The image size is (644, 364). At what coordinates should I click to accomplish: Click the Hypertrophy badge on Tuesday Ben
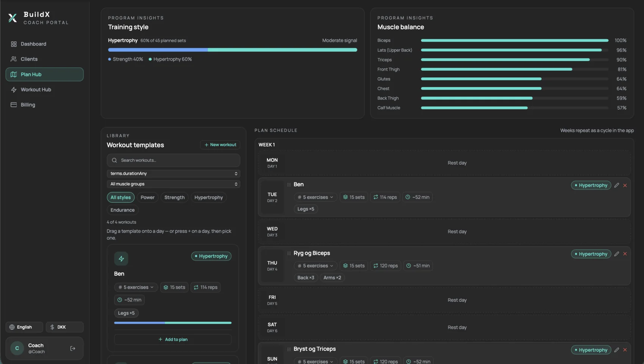[591, 185]
